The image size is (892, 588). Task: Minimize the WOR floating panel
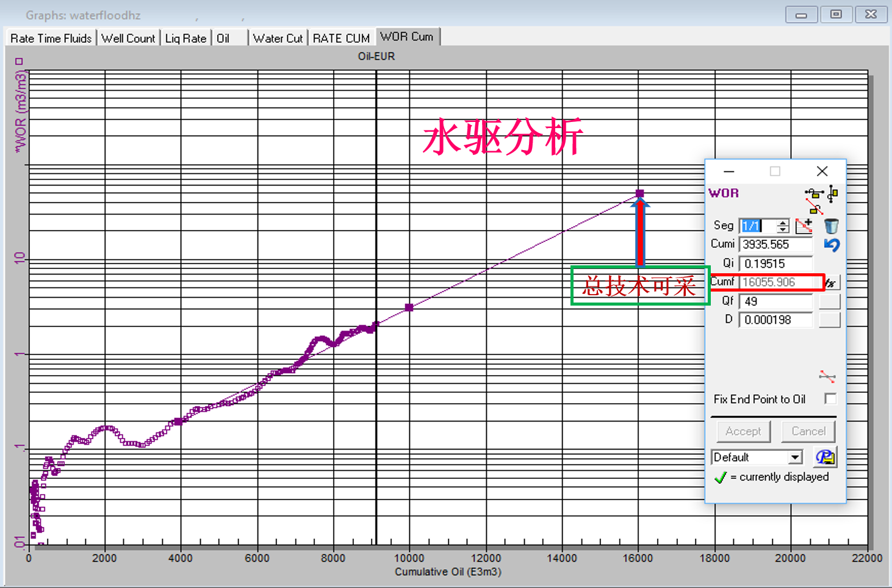click(x=729, y=171)
